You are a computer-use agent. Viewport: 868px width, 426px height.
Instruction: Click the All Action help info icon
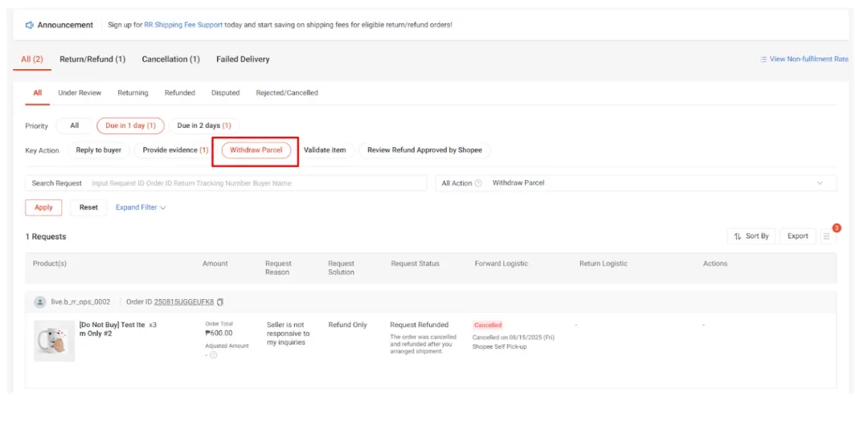478,183
